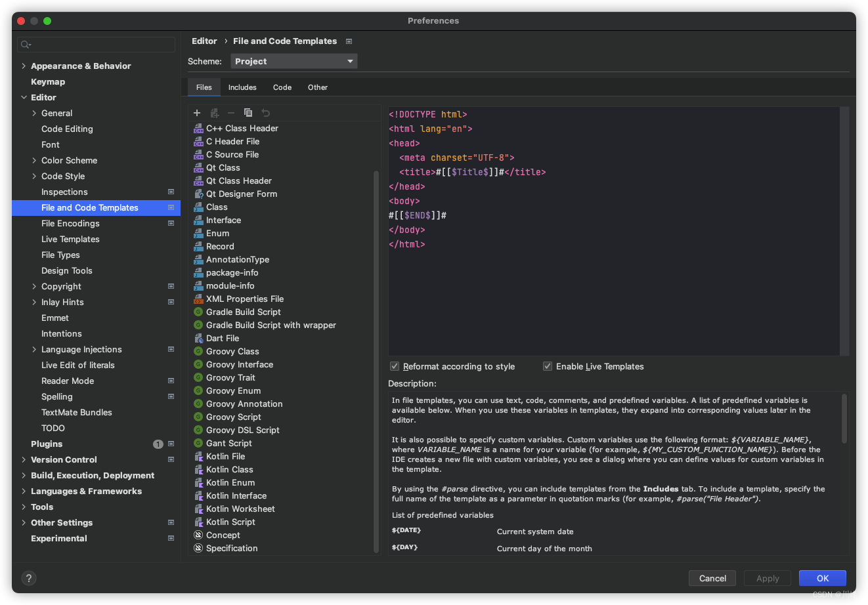Image resolution: width=868 pixels, height=605 pixels.
Task: Expand the Inlay Hints node
Action: click(x=34, y=302)
